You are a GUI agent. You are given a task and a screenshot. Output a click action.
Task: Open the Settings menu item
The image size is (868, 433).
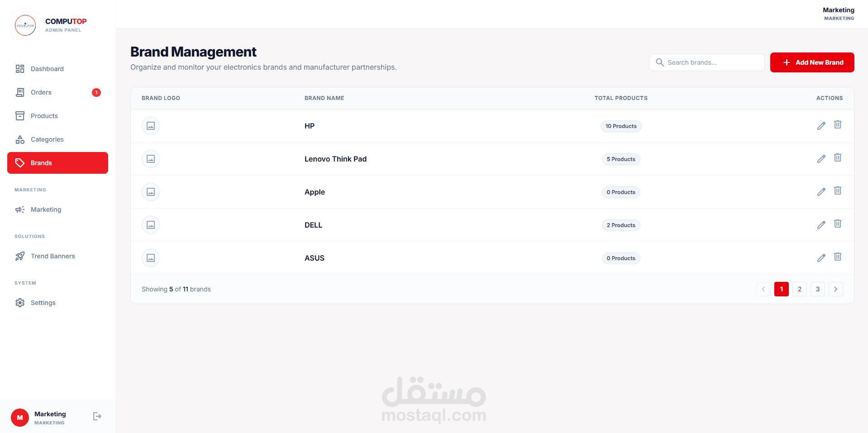click(x=57, y=303)
